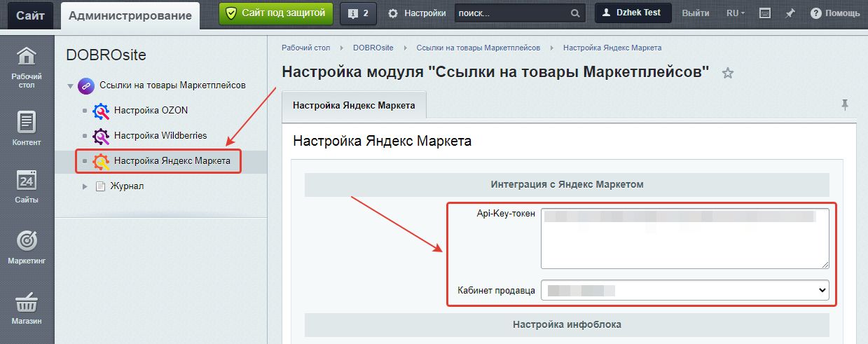
Task: Click the Api-Key-токен text area
Action: coord(685,238)
